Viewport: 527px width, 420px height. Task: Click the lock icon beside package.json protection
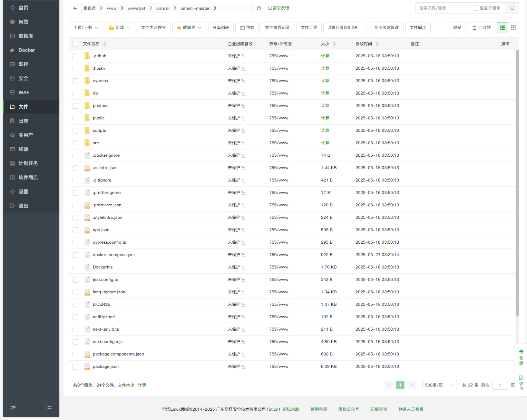point(243,367)
